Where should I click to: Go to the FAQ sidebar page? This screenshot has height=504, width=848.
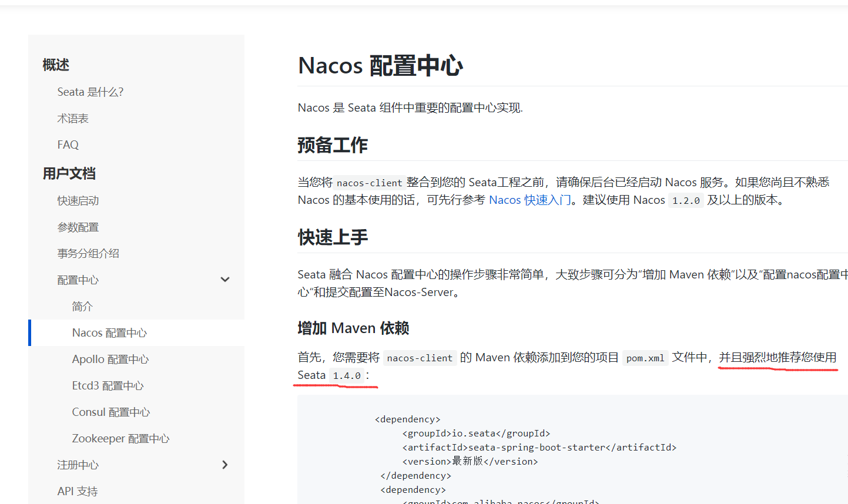[x=68, y=145]
